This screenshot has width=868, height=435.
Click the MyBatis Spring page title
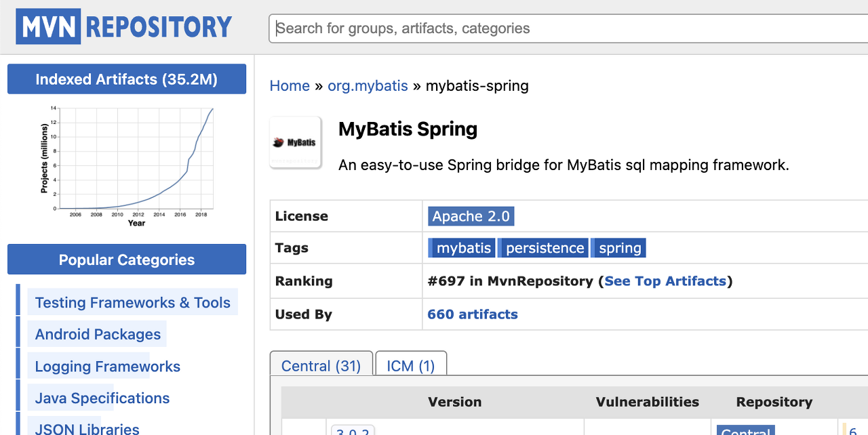click(x=408, y=129)
